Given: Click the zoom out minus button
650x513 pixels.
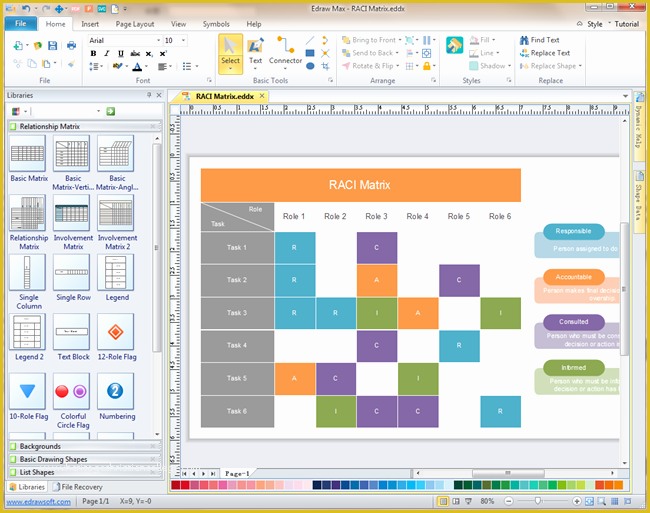Looking at the screenshot, I should (x=508, y=501).
